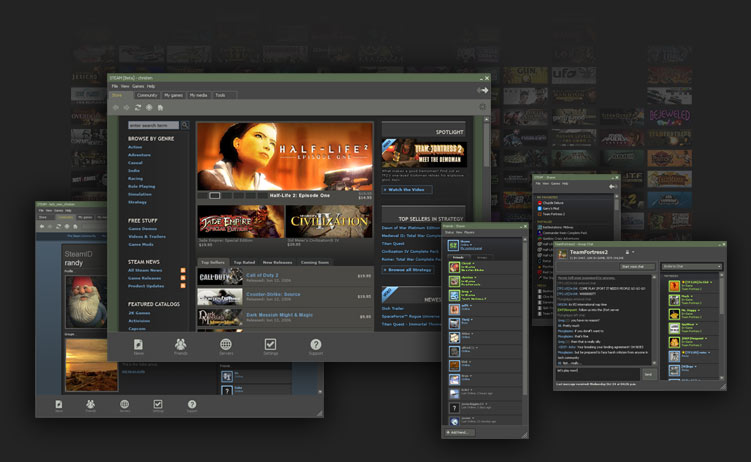Click the Jade Empire Special Edition thumbnail
Screen dimensions: 751x462
tap(240, 220)
